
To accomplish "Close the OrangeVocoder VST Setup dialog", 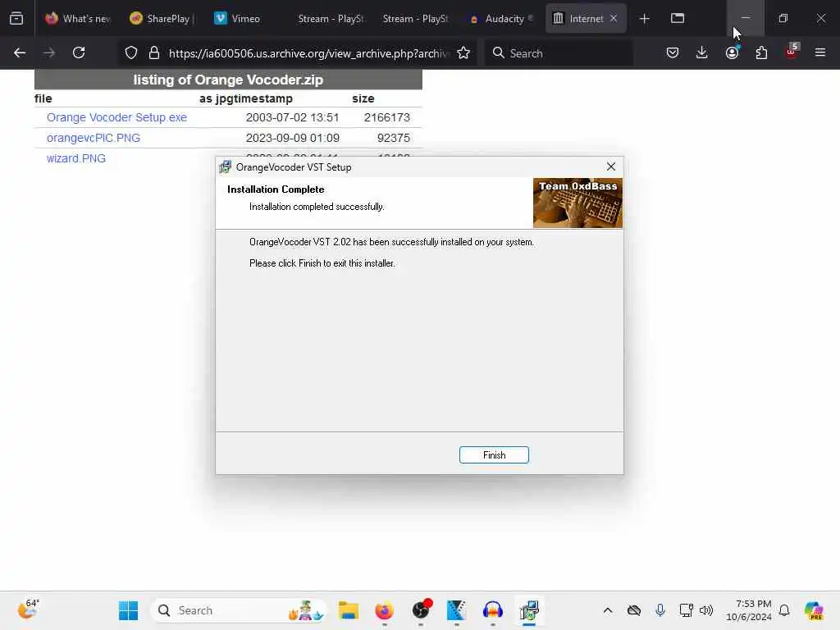I will click(x=610, y=167).
